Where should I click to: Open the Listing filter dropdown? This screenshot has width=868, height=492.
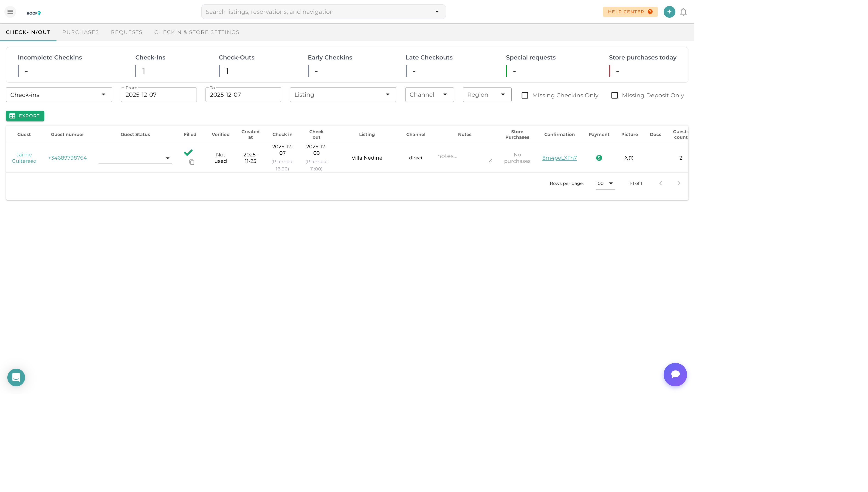pyautogui.click(x=343, y=95)
